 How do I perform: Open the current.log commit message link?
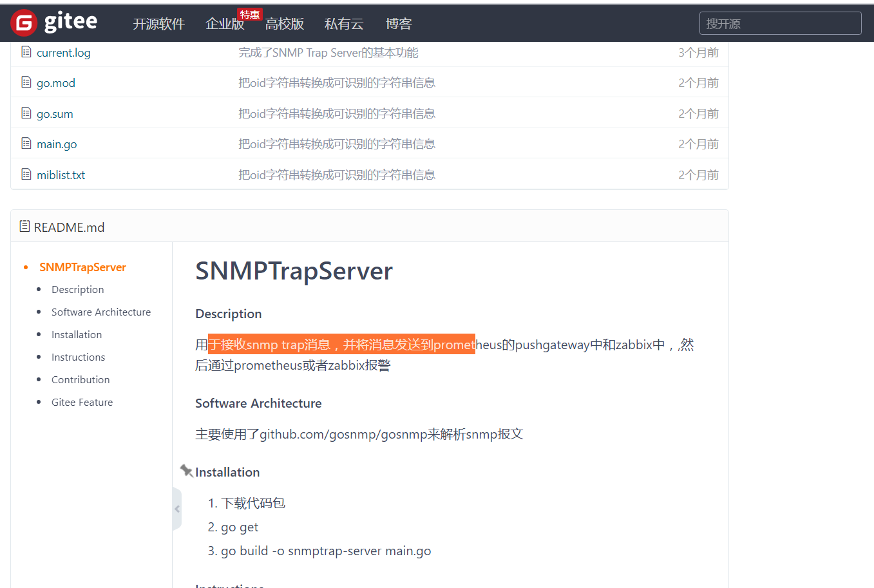click(x=328, y=53)
